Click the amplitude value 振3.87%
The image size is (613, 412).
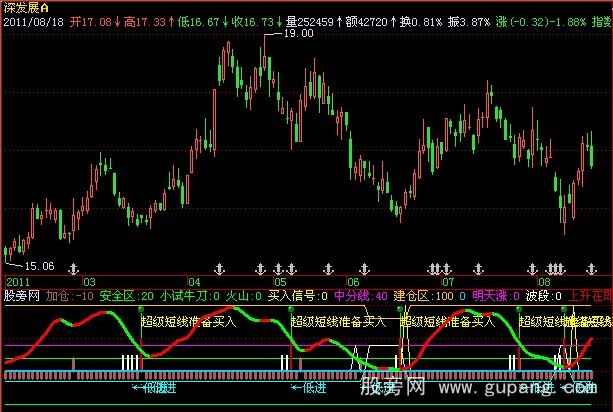tap(469, 22)
